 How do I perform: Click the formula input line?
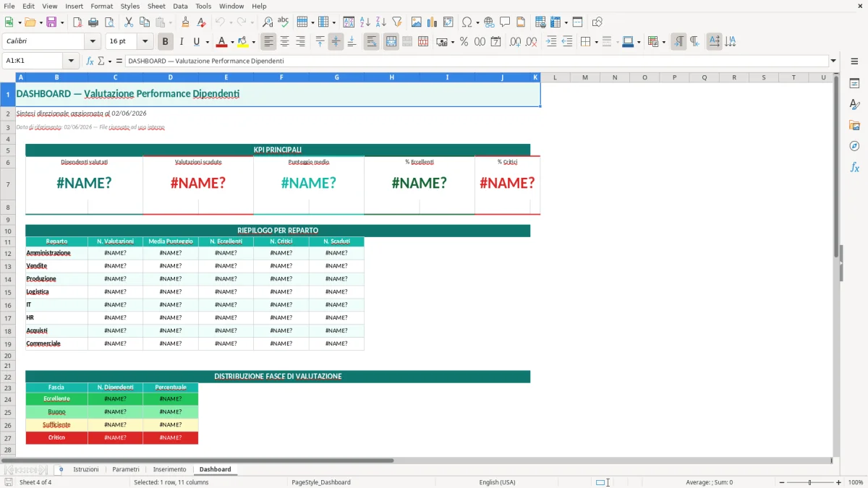coord(477,61)
